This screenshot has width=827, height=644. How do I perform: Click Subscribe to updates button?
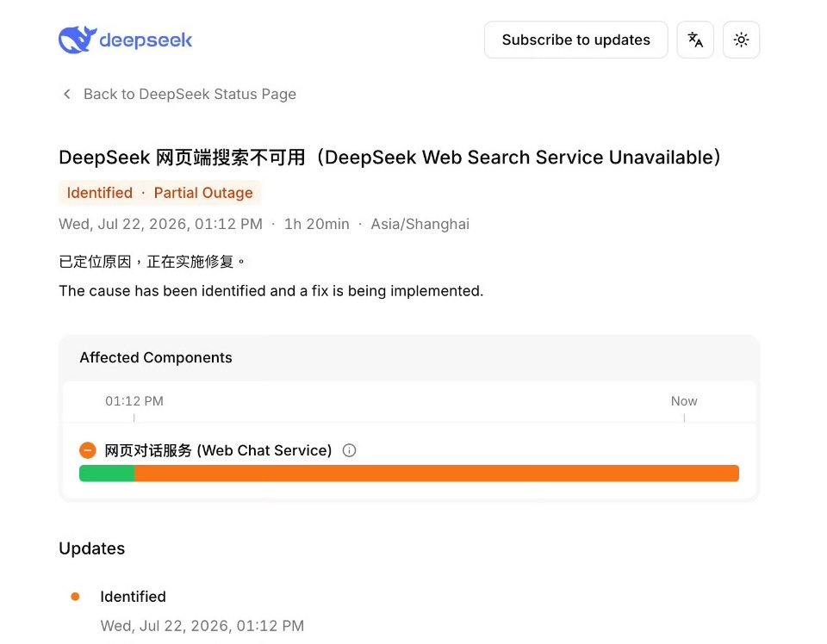576,40
